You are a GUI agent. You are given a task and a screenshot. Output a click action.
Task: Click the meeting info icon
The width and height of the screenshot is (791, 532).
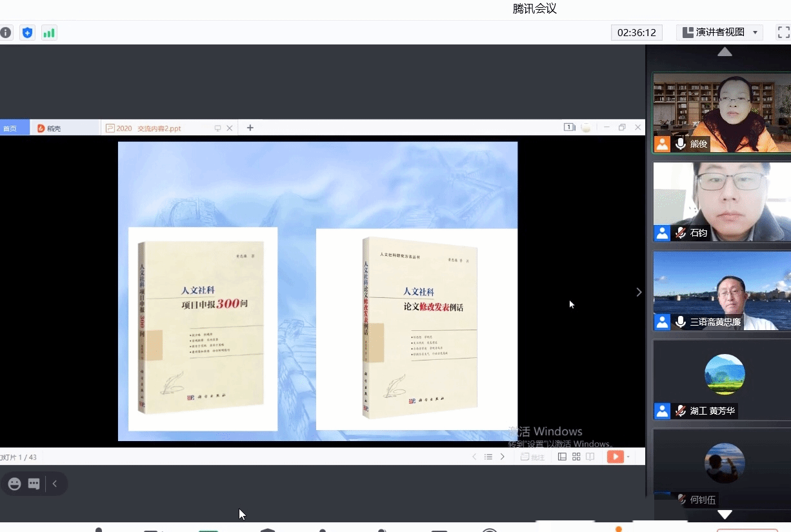click(6, 33)
